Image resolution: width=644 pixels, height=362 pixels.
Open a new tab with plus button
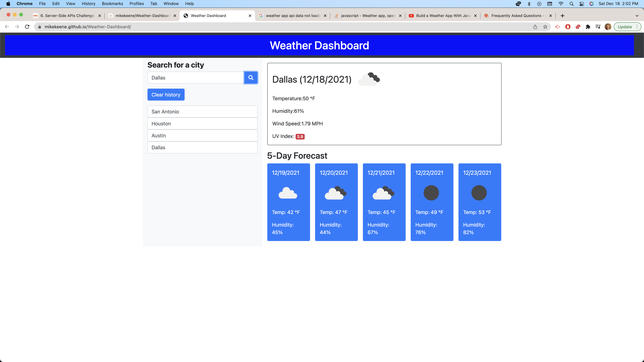(563, 16)
